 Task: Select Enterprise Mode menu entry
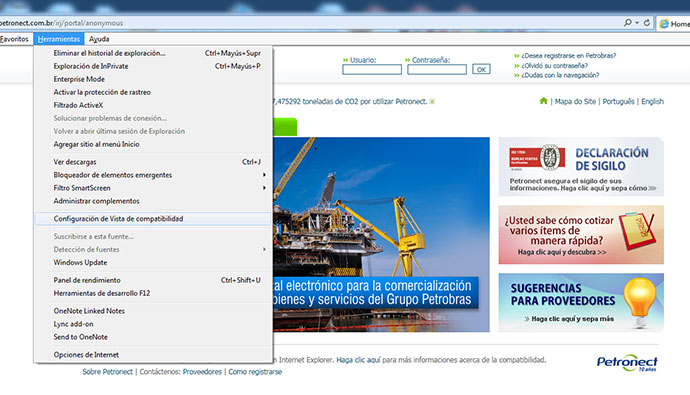pyautogui.click(x=153, y=79)
